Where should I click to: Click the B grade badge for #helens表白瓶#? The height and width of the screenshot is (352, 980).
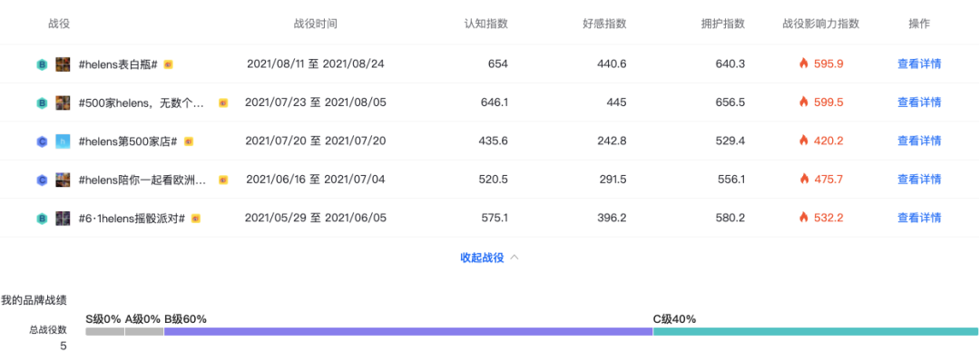coord(42,64)
